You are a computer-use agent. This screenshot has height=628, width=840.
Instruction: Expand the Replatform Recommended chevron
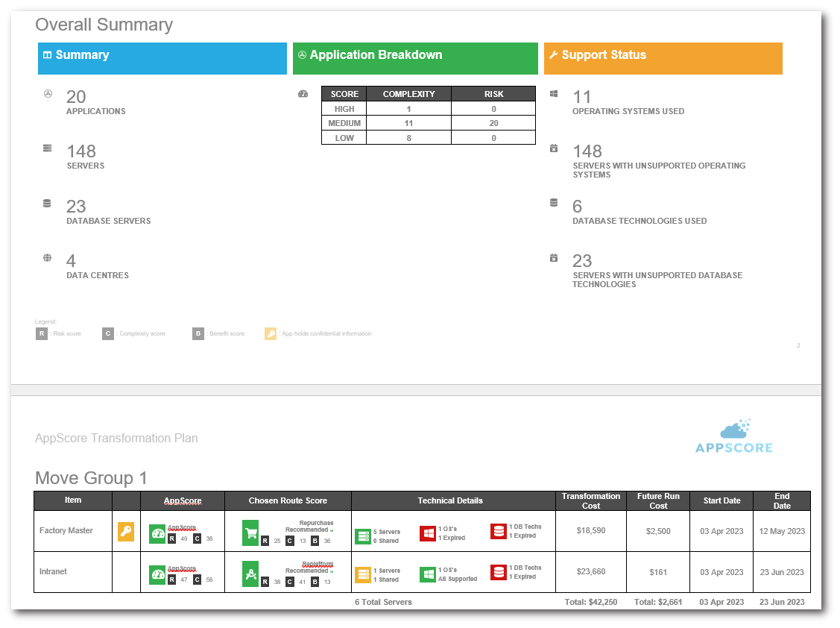[332, 571]
